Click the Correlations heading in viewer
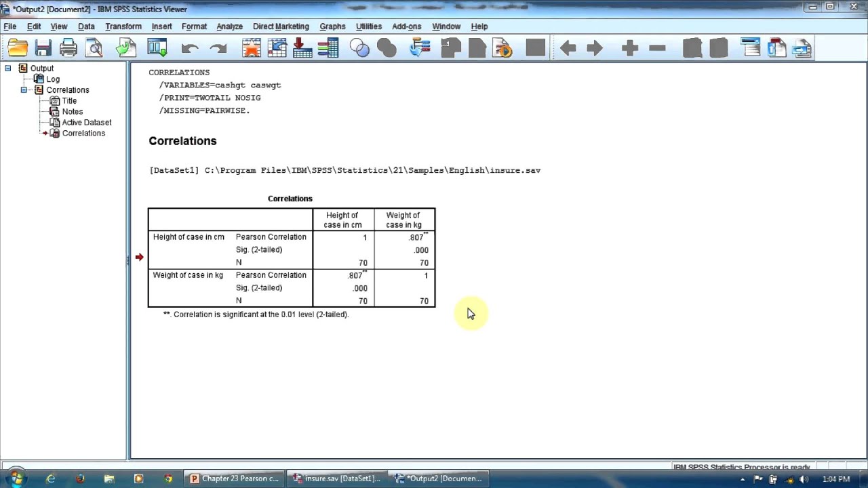Screen dimensions: 868x488 (182, 141)
